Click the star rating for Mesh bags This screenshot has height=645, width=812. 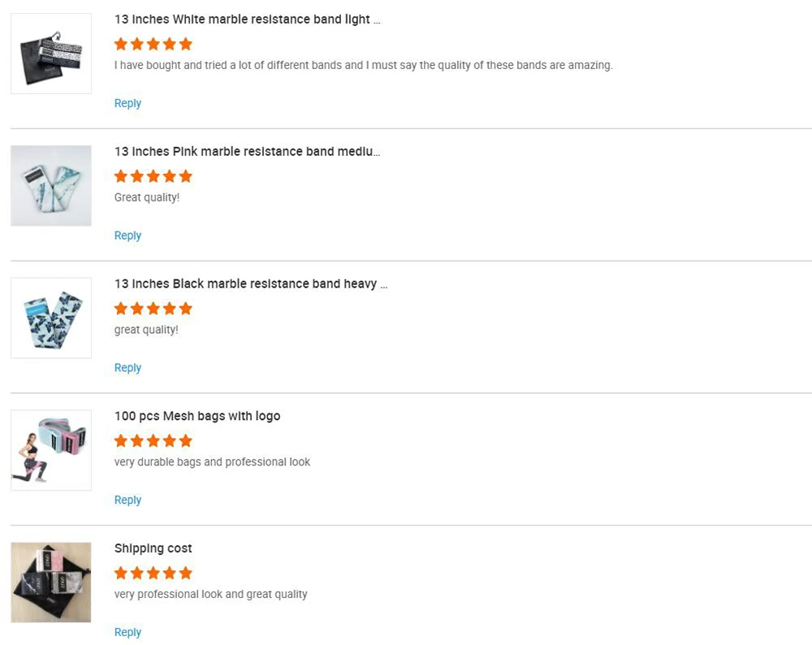pos(153,441)
